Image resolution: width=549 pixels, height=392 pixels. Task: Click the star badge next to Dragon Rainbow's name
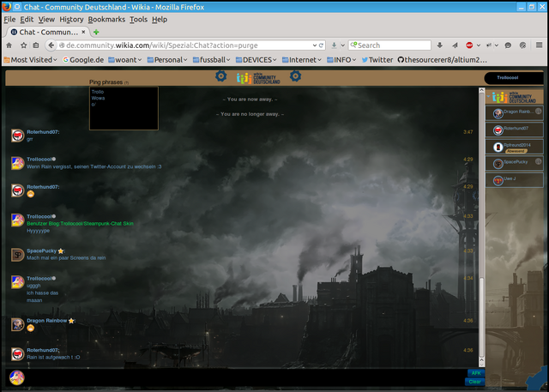pyautogui.click(x=71, y=321)
